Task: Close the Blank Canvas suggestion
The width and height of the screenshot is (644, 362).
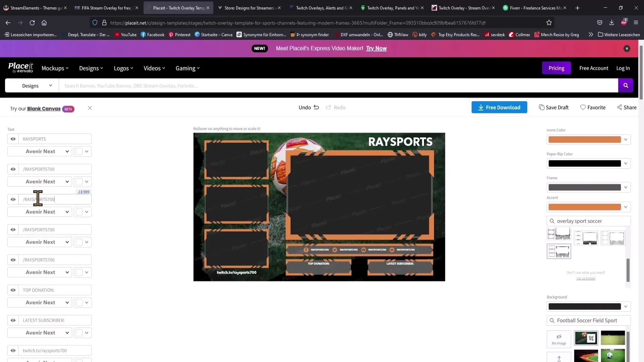Action: click(90, 108)
